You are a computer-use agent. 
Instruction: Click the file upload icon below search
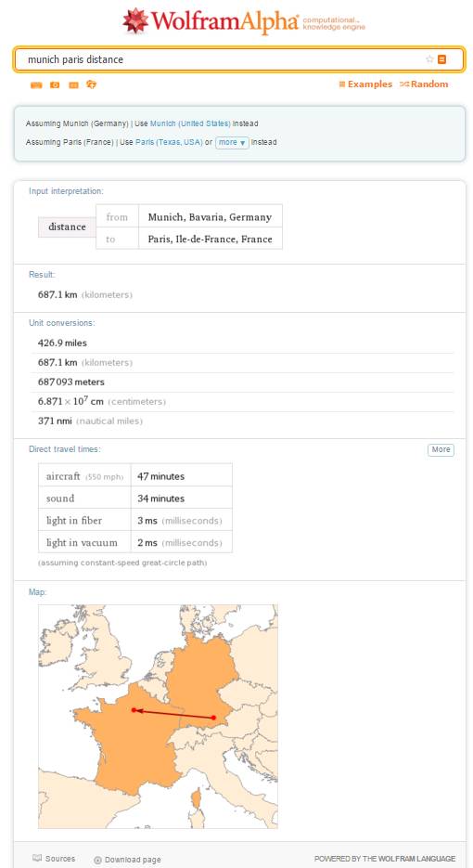point(92,84)
